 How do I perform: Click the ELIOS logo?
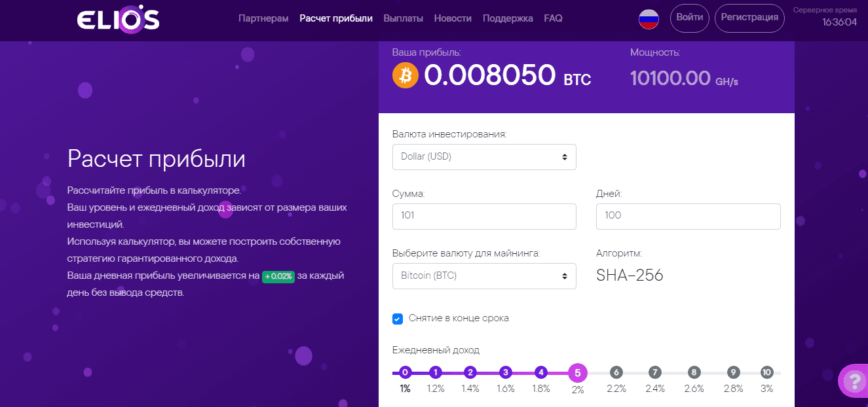pyautogui.click(x=118, y=19)
